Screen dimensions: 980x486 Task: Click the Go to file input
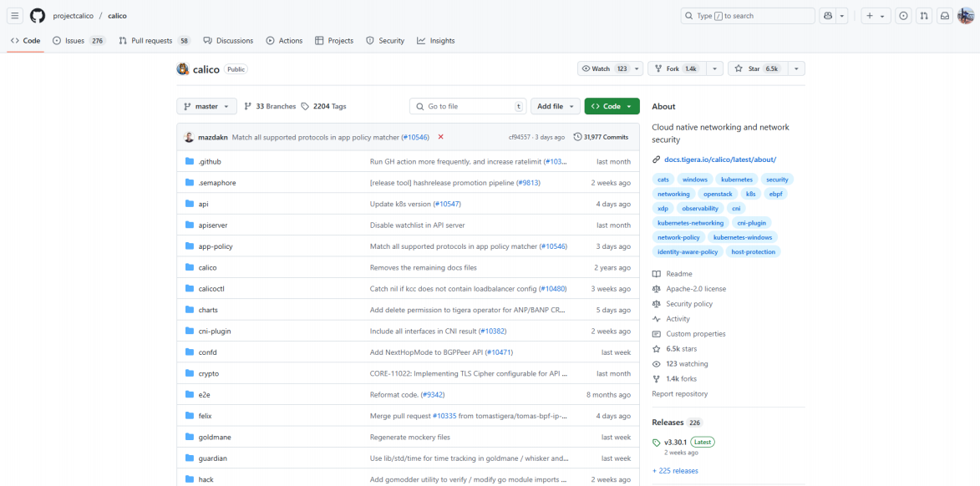tap(469, 106)
